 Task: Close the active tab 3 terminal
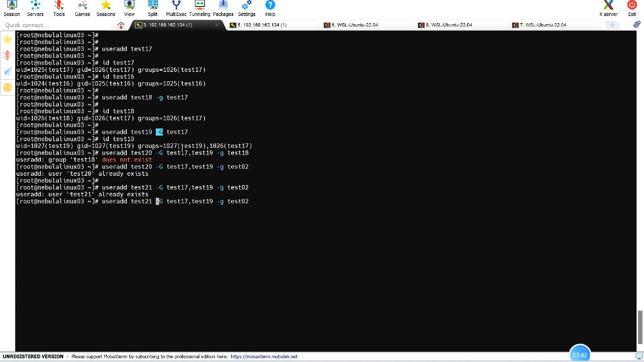coord(217,25)
